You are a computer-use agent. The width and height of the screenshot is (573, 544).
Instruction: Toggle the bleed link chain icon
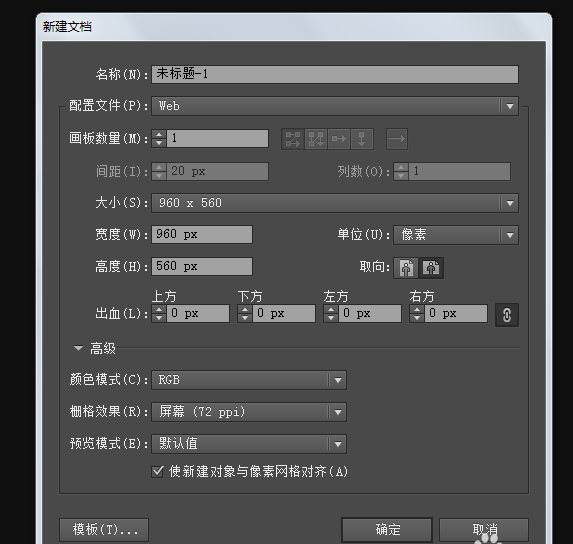tap(506, 315)
